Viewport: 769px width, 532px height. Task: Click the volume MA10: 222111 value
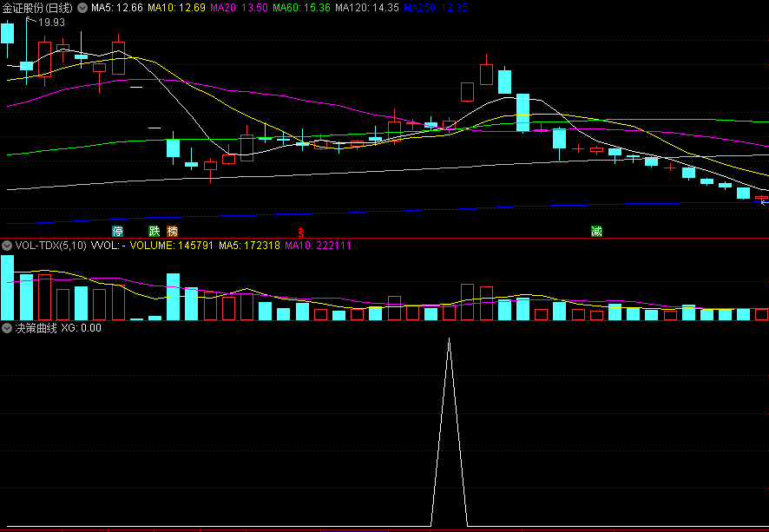pos(319,245)
